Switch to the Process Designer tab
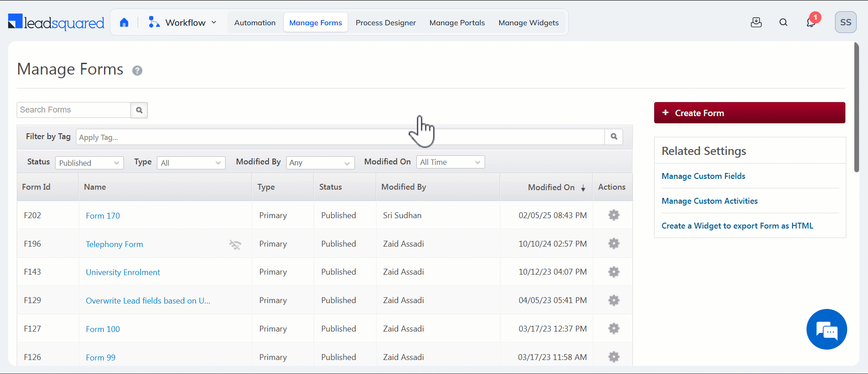 [x=386, y=23]
